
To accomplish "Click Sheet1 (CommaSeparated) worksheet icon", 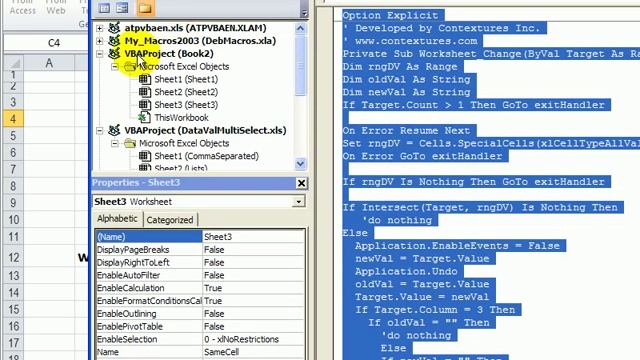I will [144, 156].
